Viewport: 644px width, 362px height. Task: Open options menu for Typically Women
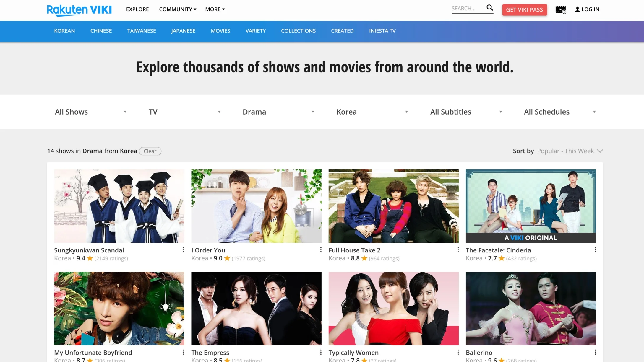coord(458,352)
